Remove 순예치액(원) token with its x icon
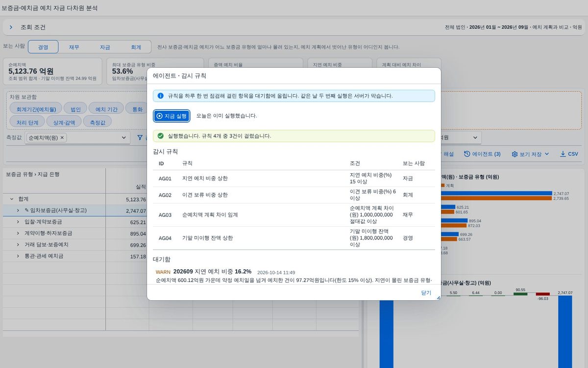This screenshot has width=588, height=368. [x=62, y=138]
